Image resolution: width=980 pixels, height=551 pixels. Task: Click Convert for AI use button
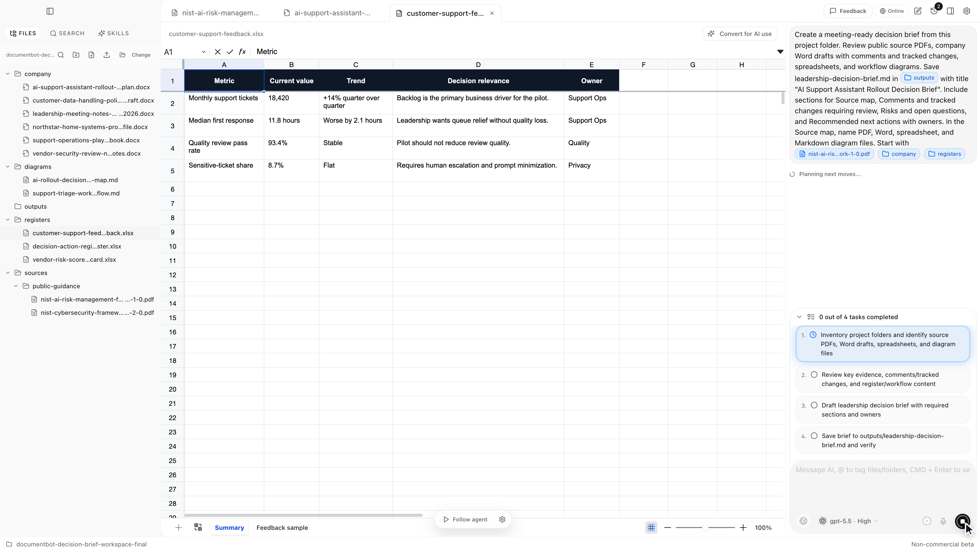pos(740,34)
